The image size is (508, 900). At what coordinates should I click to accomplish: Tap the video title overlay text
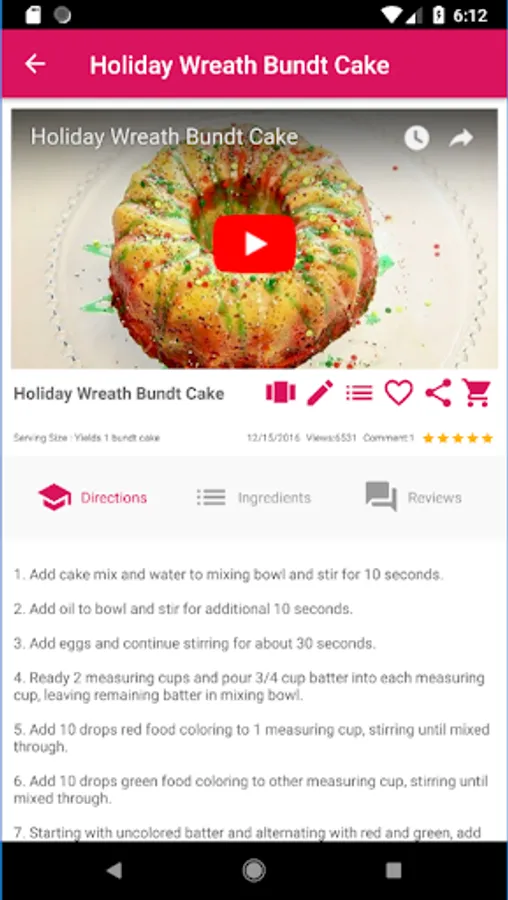[x=164, y=137]
